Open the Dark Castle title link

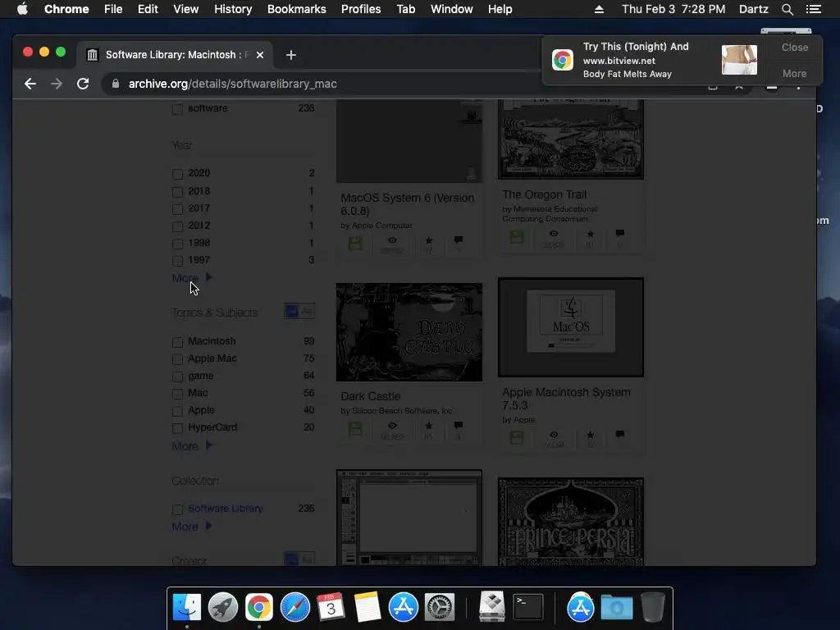[371, 396]
